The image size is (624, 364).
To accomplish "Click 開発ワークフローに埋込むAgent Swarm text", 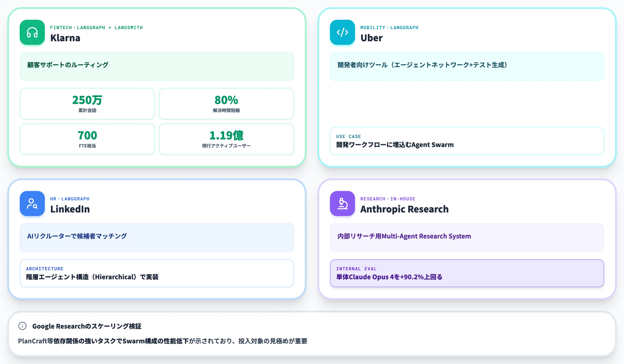I will pos(395,145).
